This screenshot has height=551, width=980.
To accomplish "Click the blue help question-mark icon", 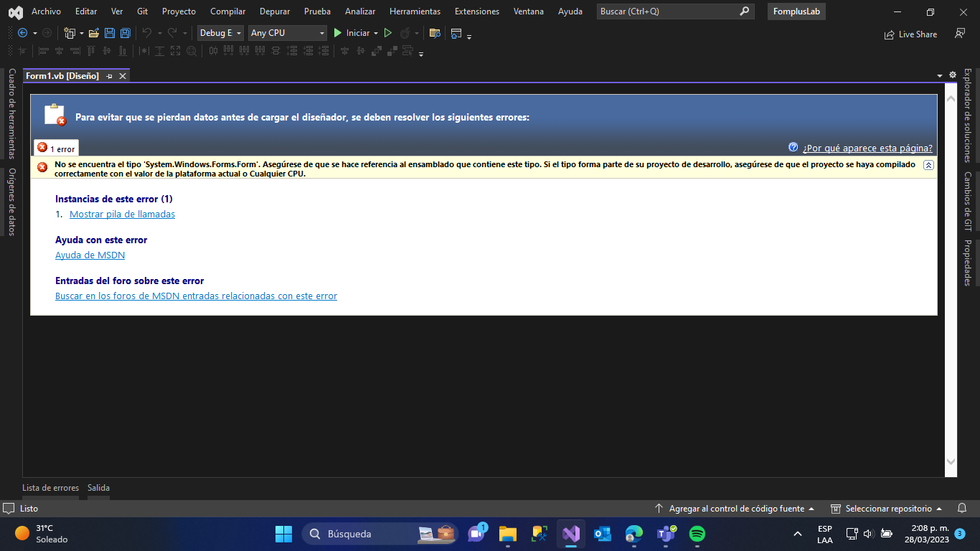I will (x=793, y=147).
